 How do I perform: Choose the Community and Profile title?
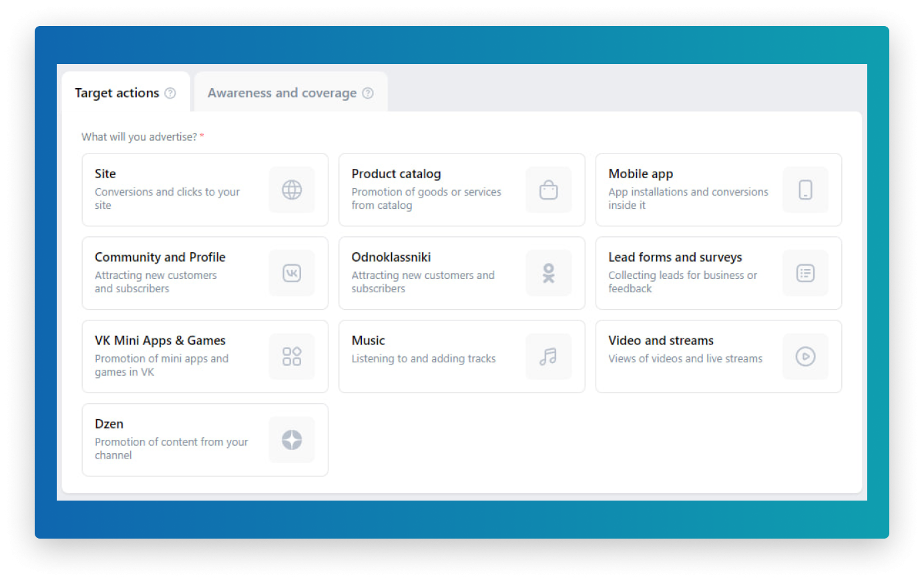[x=160, y=258]
